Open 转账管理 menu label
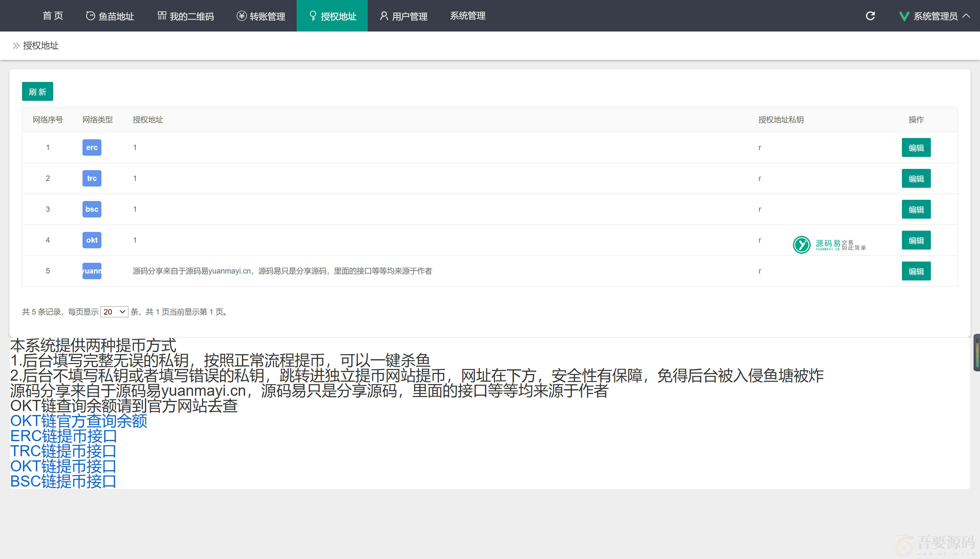Viewport: 980px width, 559px height. click(267, 16)
